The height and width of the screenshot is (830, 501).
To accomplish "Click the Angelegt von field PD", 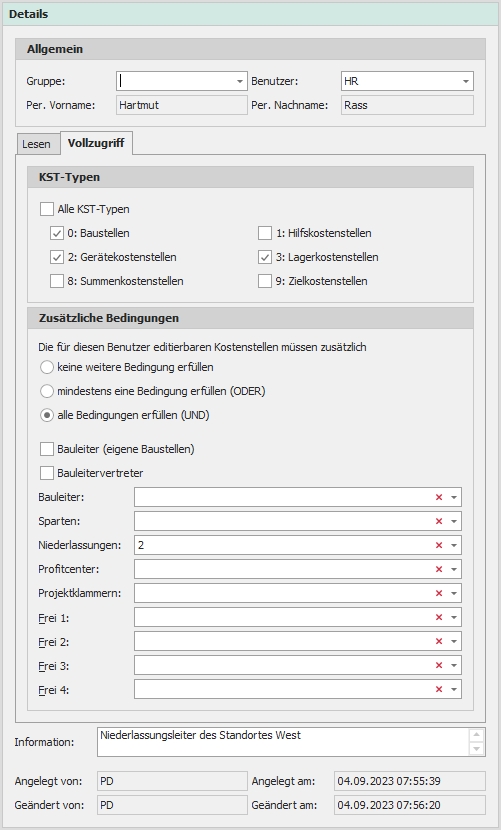I will tap(172, 781).
